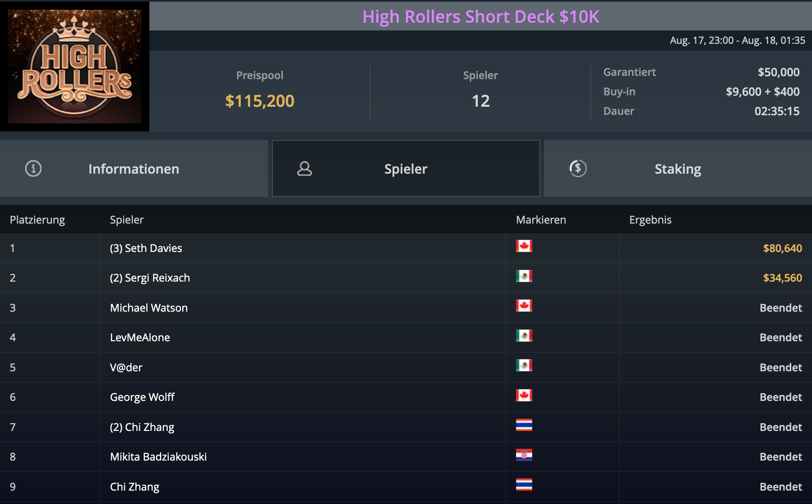
Task: Sort by Ergebnis column header
Action: click(x=650, y=220)
